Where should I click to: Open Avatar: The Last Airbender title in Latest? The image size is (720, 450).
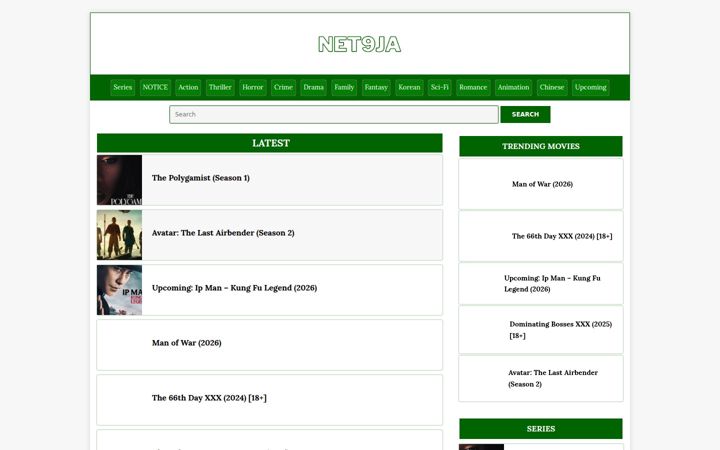click(223, 233)
